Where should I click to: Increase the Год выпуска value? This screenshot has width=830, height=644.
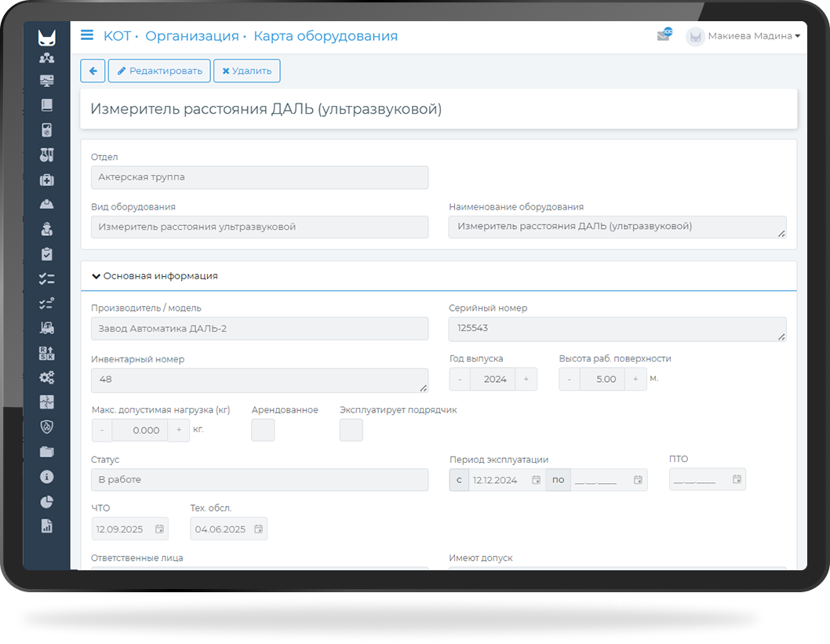tap(526, 380)
